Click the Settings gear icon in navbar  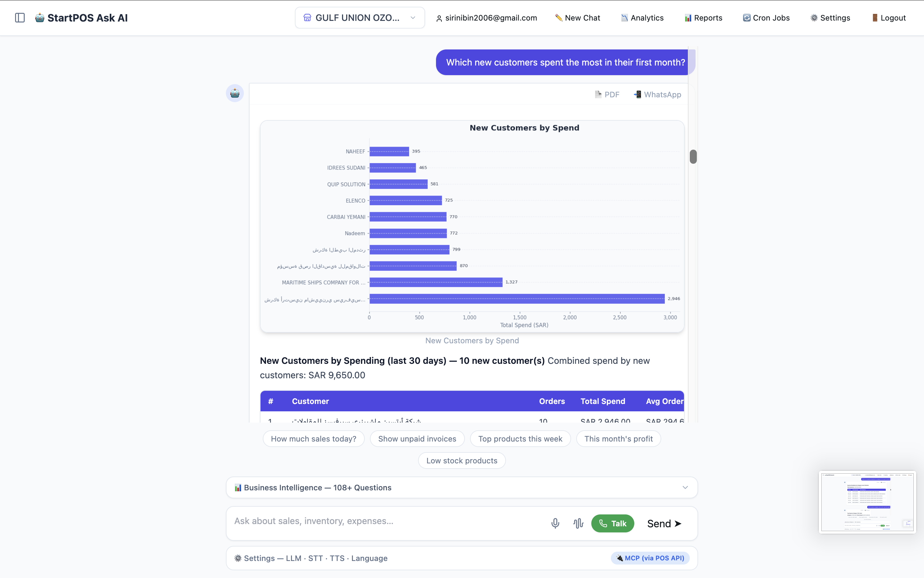pos(814,18)
